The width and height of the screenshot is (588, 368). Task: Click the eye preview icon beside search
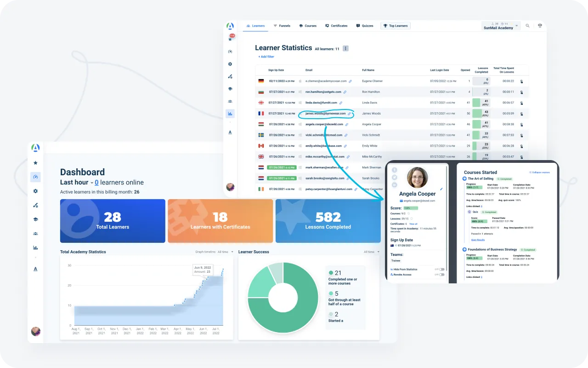pyautogui.click(x=540, y=26)
